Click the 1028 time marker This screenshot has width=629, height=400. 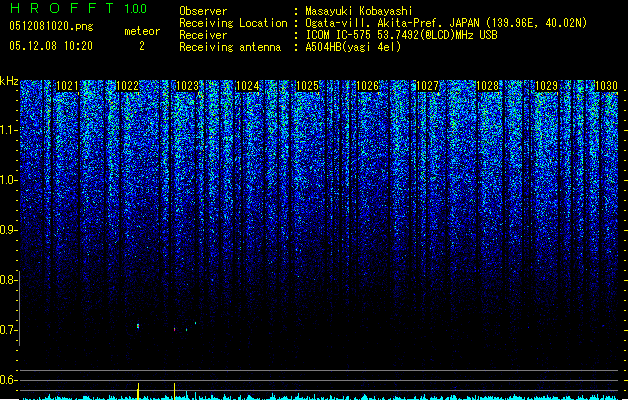[487, 86]
